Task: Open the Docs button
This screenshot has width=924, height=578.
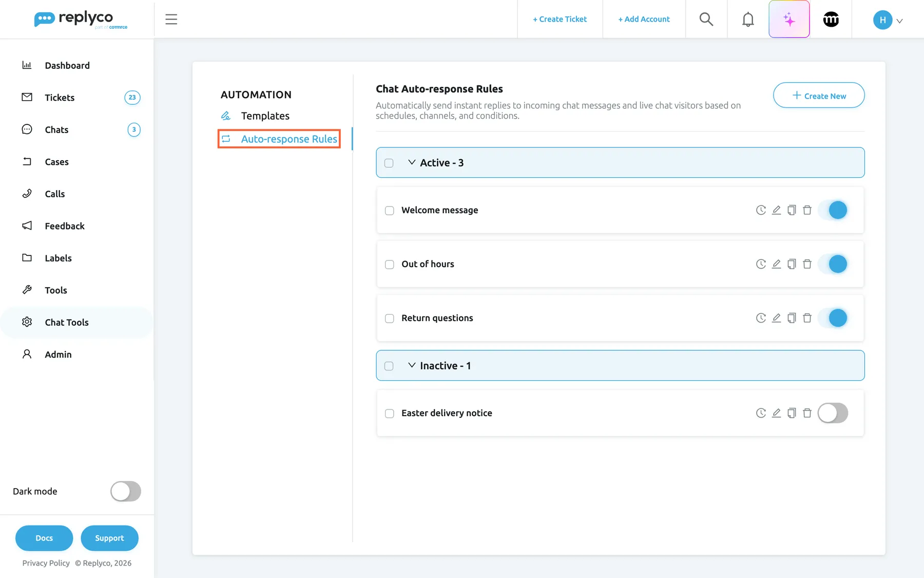Action: coord(44,538)
